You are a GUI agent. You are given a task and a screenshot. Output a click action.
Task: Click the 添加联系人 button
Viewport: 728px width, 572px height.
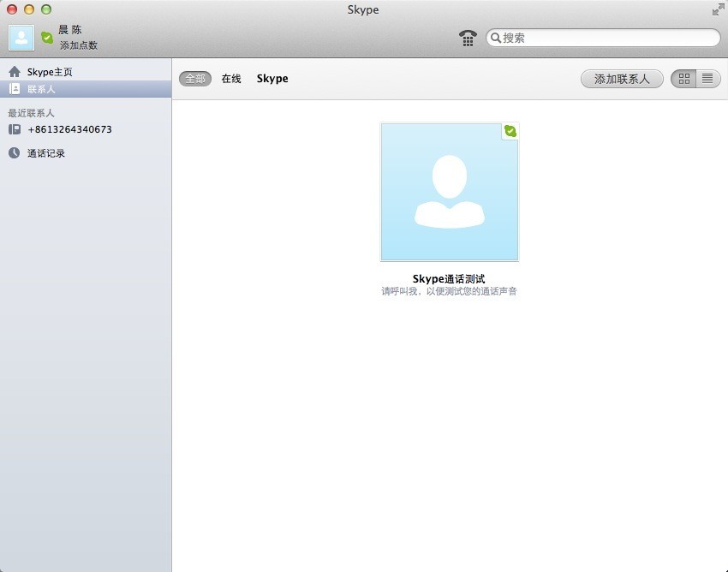(622, 79)
